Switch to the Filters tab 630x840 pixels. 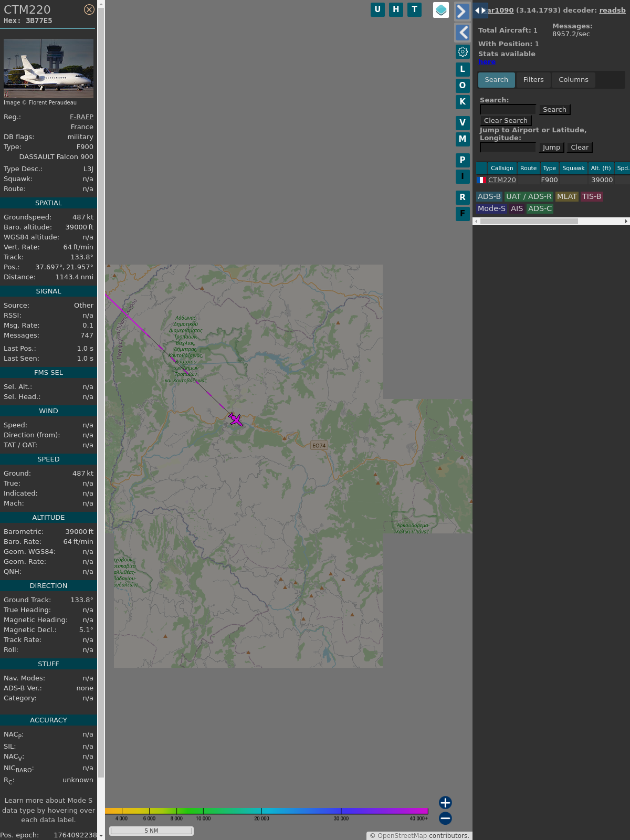(533, 80)
